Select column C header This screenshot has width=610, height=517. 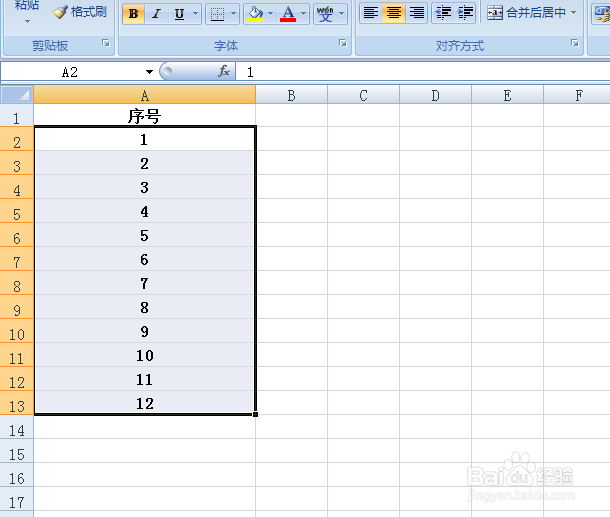(363, 95)
